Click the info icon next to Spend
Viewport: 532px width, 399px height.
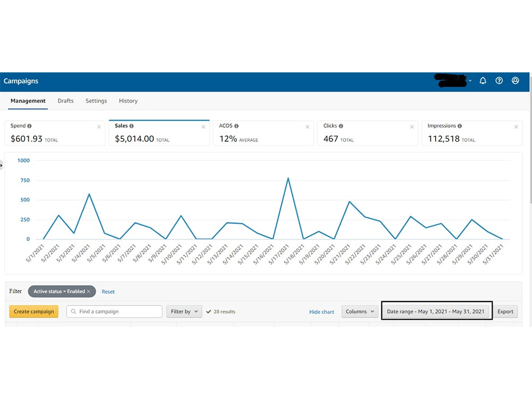[29, 126]
